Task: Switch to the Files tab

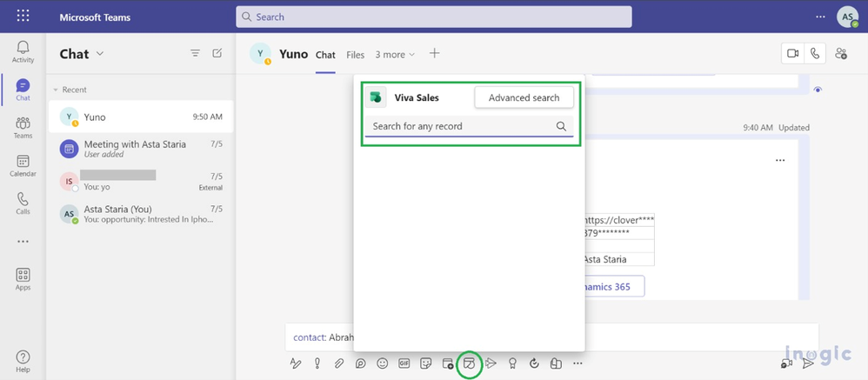Action: pyautogui.click(x=356, y=55)
